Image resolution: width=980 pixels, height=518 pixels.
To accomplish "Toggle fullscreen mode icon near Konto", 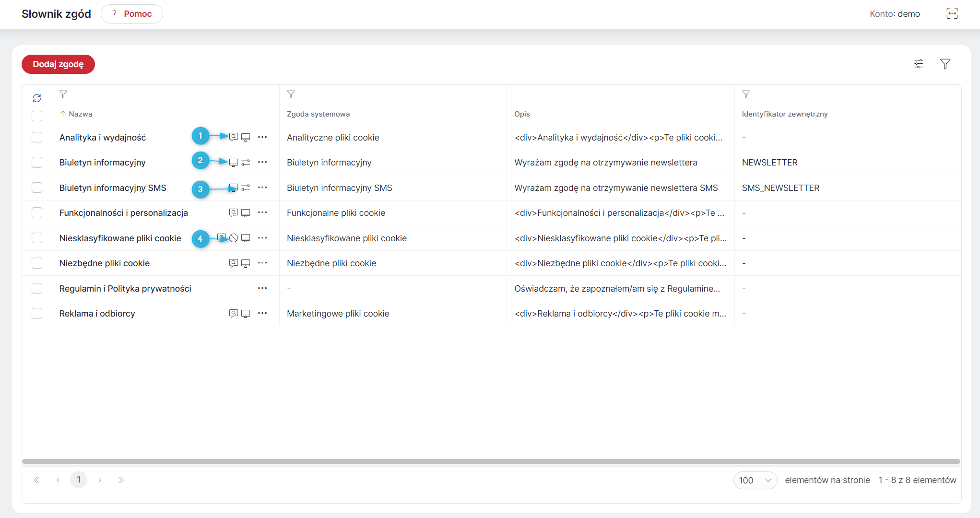I will pos(952,13).
